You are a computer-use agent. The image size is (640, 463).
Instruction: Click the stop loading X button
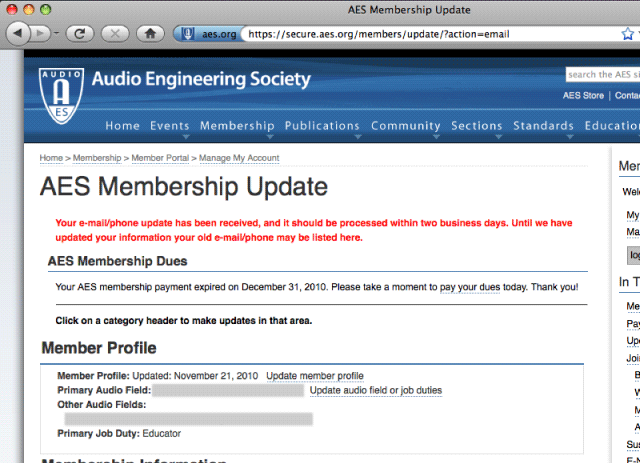[x=115, y=33]
